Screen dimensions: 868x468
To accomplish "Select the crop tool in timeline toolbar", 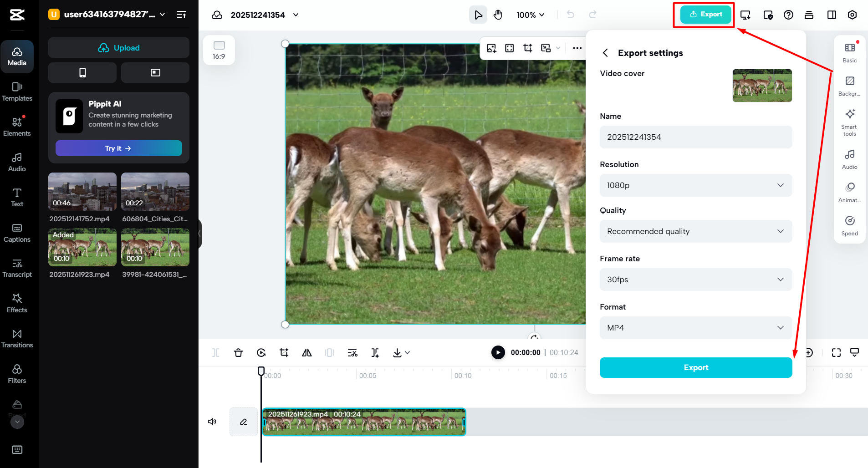I will [284, 353].
